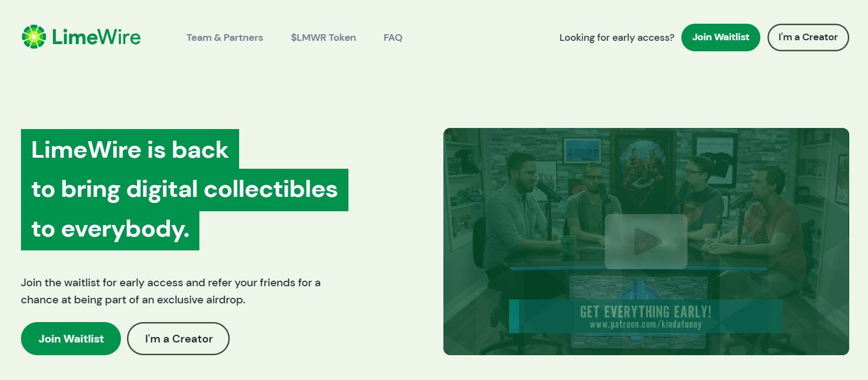
Task: Click Join Waitlist under the airdrop paragraph
Action: coord(71,339)
